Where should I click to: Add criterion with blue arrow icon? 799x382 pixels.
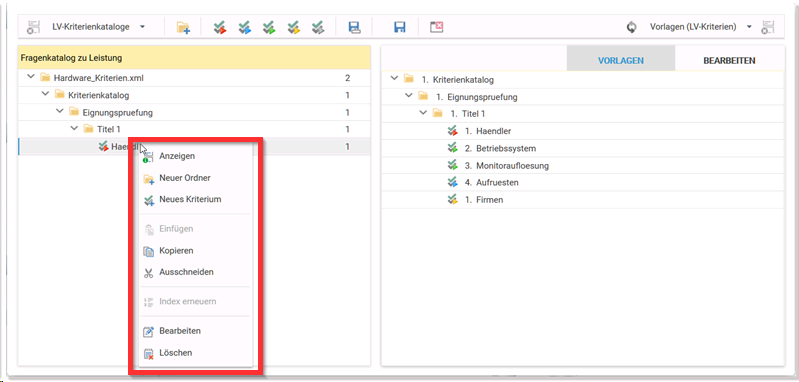coord(245,28)
